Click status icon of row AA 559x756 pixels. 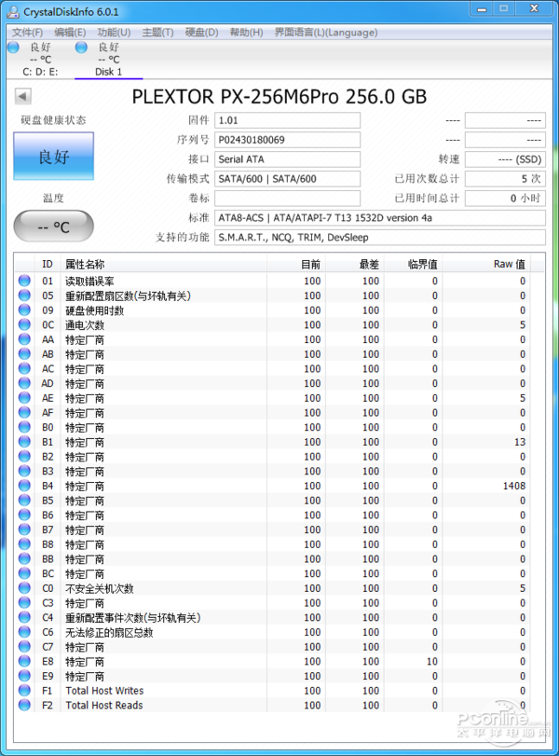point(24,339)
